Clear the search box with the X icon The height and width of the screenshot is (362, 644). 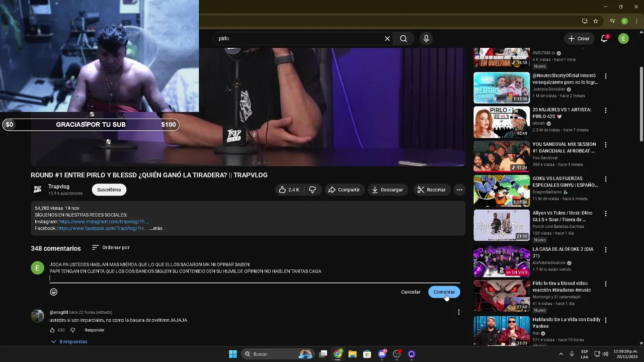pos(387,39)
